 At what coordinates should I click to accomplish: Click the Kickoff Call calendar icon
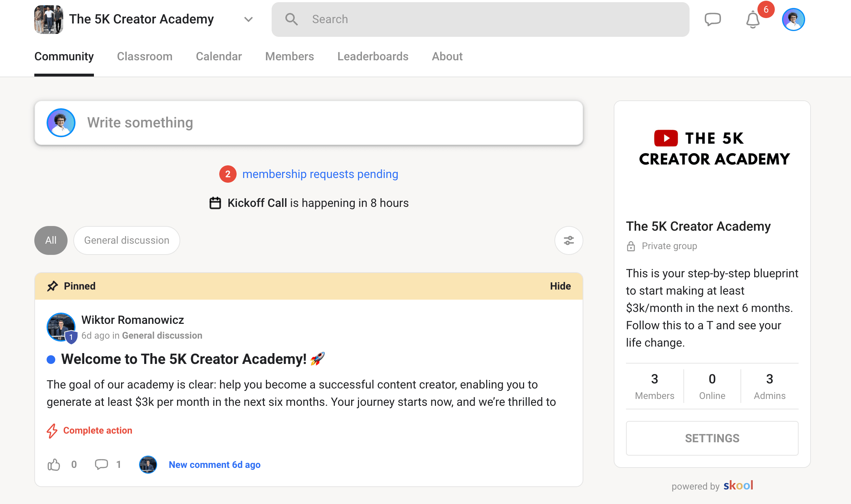pyautogui.click(x=215, y=203)
